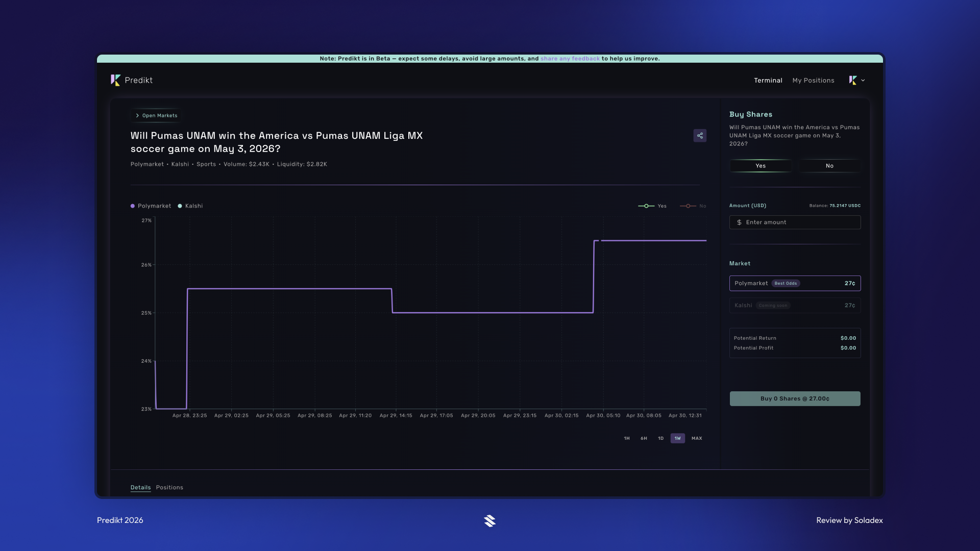The width and height of the screenshot is (980, 551).
Task: Click the Predikt logo icon
Action: [116, 80]
